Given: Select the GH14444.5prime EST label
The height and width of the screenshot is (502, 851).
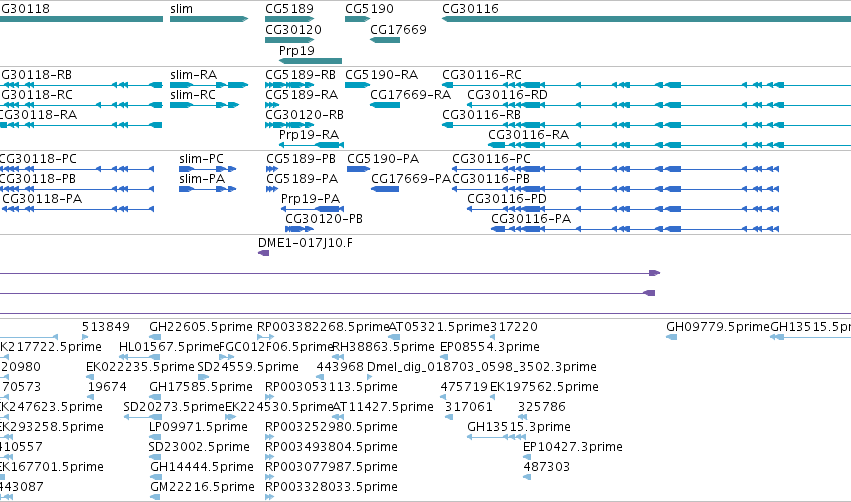Looking at the screenshot, I should (x=202, y=468).
